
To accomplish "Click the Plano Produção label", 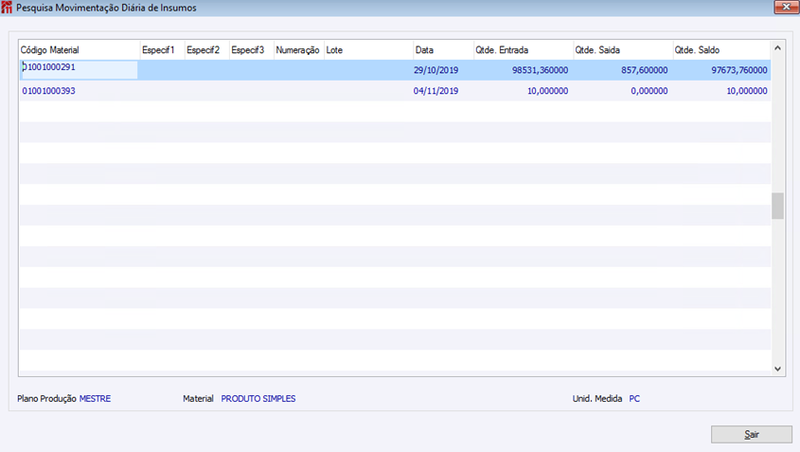I will [x=47, y=398].
